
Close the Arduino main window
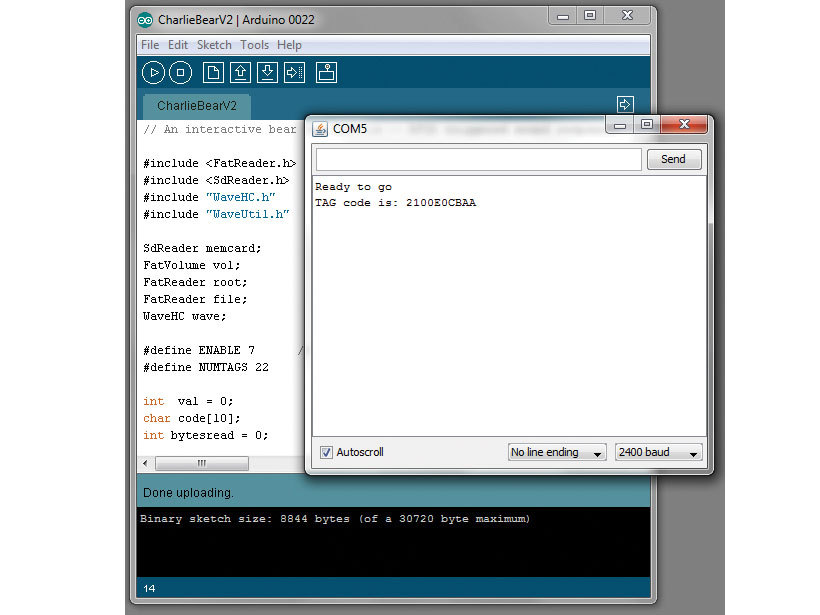(628, 16)
